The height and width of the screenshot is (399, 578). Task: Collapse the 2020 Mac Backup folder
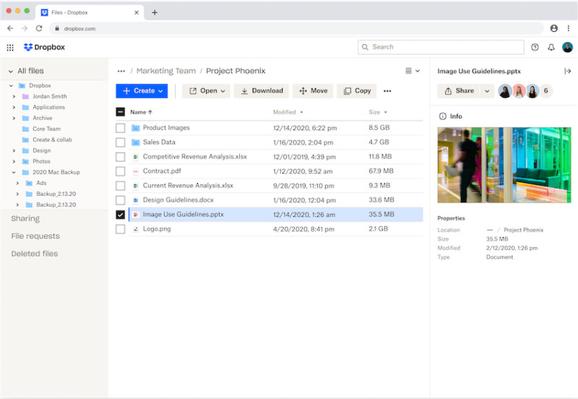14,172
